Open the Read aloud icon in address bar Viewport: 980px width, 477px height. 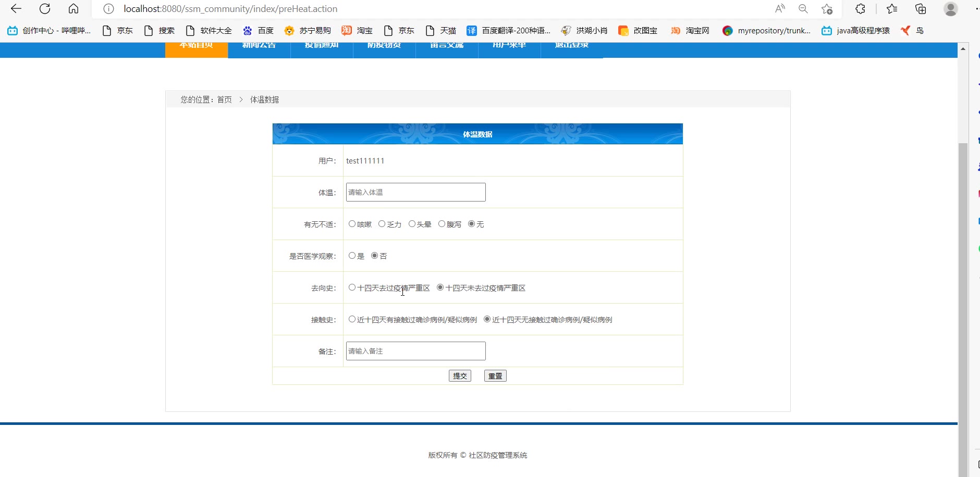point(780,9)
